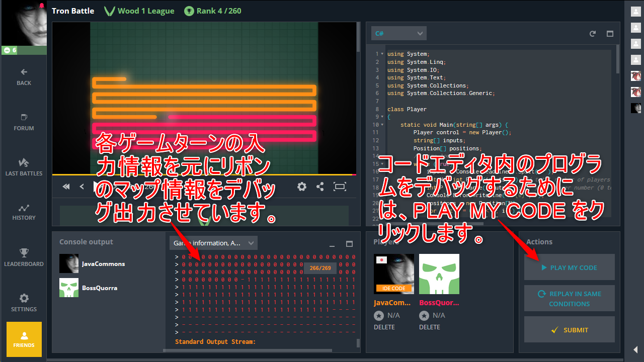The height and width of the screenshot is (362, 644).
Task: Open the FORUM from the sidebar
Action: [24, 122]
